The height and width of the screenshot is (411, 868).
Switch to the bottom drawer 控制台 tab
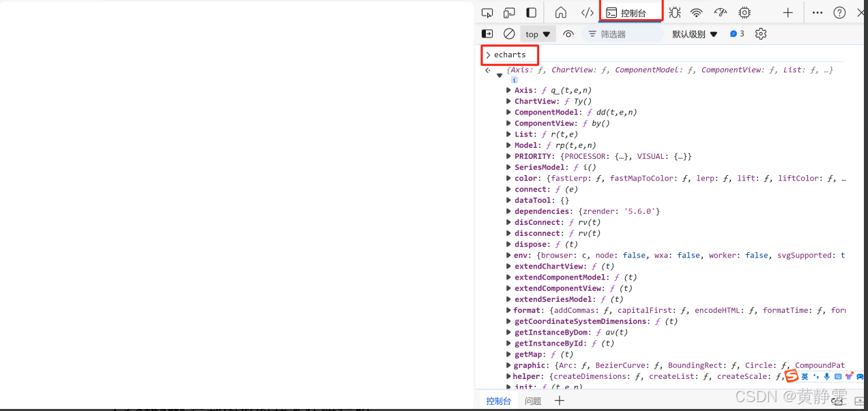pos(498,401)
